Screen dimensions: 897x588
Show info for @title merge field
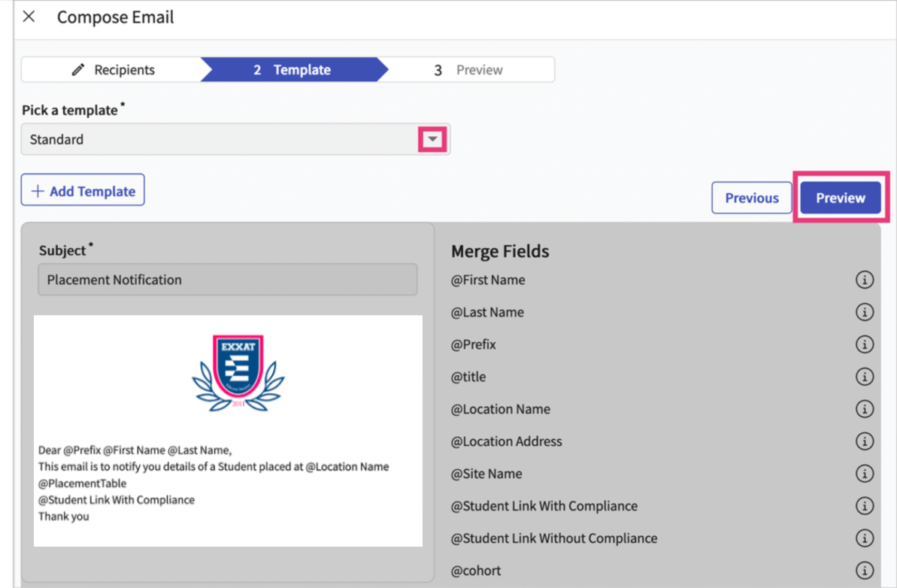tap(865, 377)
